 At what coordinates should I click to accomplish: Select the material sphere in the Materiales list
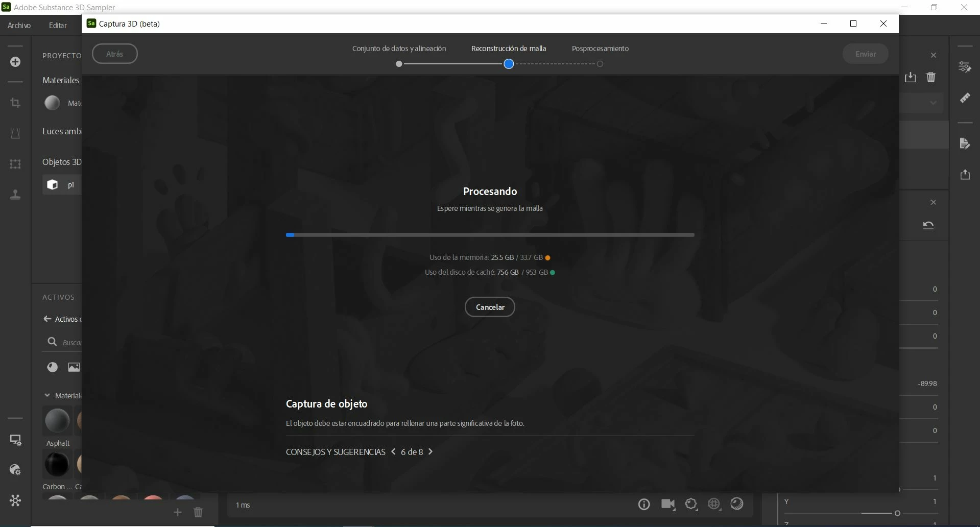pos(52,103)
